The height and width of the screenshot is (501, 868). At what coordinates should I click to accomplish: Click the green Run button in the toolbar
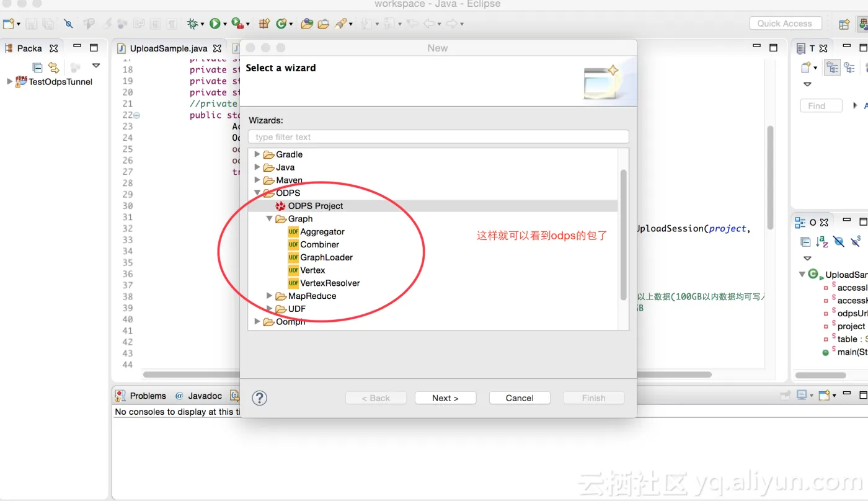215,24
